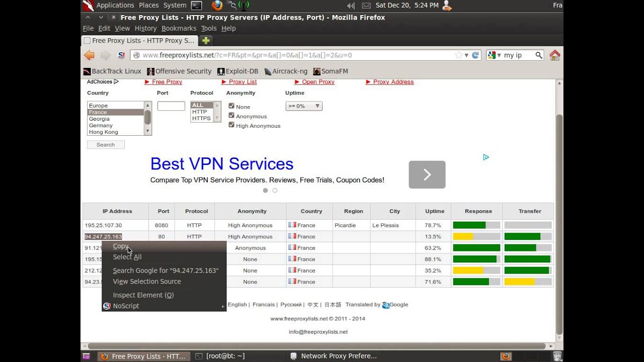Screen dimensions: 644x362
Task: Open the File menu
Action: 88,28
